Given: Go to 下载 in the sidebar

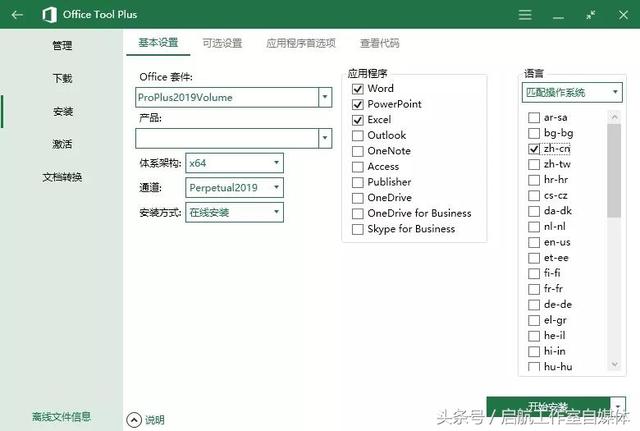Looking at the screenshot, I should coord(62,78).
